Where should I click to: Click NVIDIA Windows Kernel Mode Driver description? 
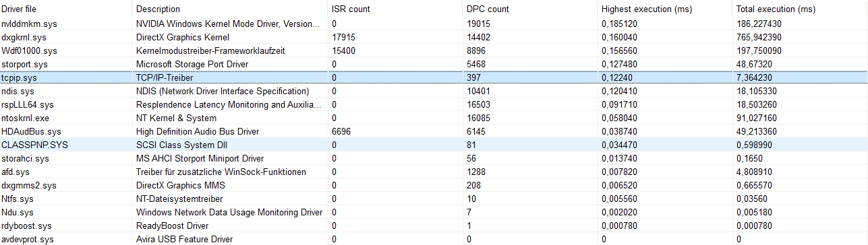[228, 24]
